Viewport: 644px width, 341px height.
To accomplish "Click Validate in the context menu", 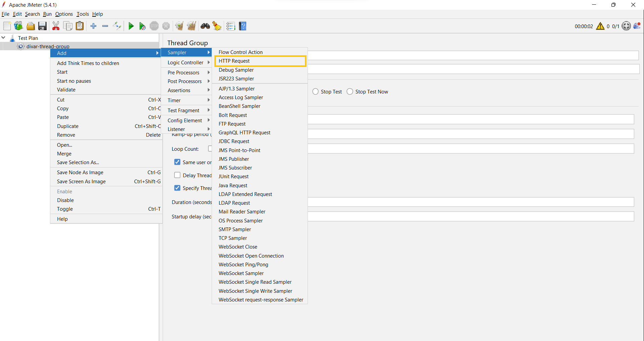I will click(106, 90).
